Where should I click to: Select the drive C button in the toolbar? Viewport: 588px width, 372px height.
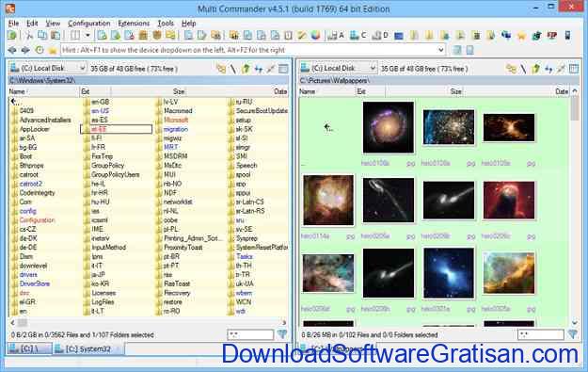(358, 36)
